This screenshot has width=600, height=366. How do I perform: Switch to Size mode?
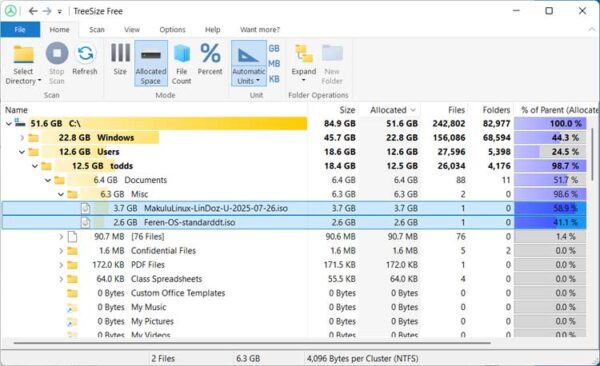click(120, 53)
